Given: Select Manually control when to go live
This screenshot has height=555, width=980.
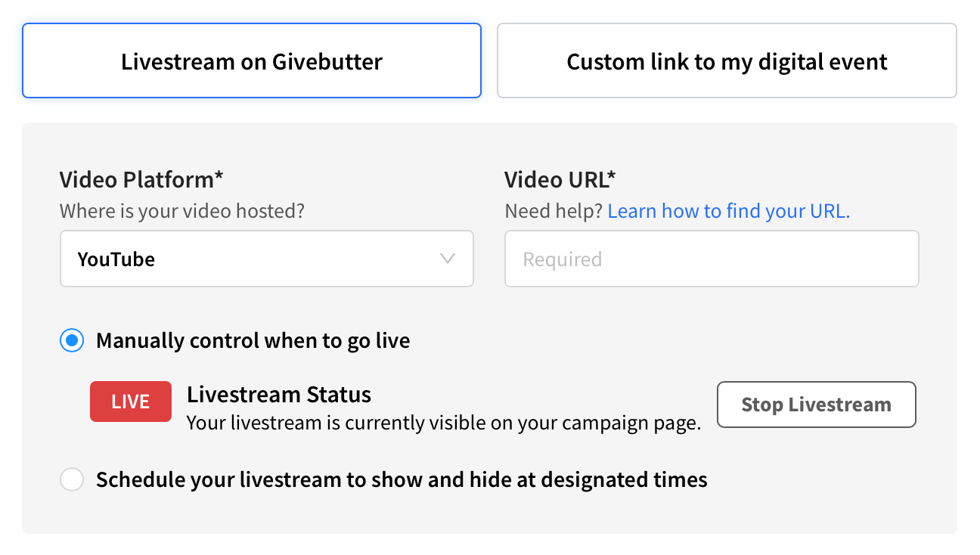Looking at the screenshot, I should click(x=72, y=340).
